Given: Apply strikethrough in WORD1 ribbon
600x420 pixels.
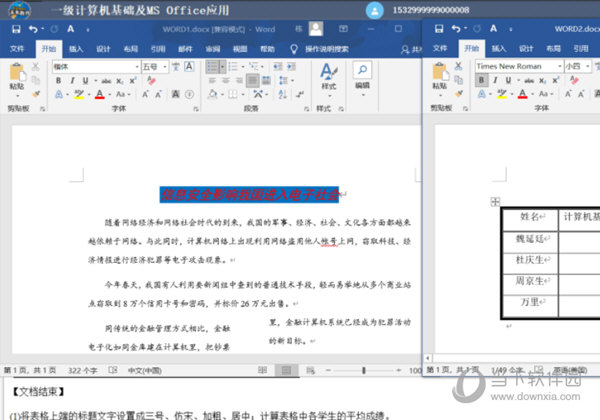Looking at the screenshot, I should (106, 81).
